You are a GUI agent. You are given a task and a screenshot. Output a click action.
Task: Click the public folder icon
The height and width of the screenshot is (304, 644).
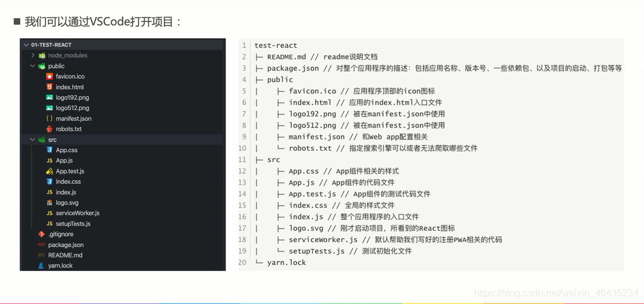(x=42, y=66)
